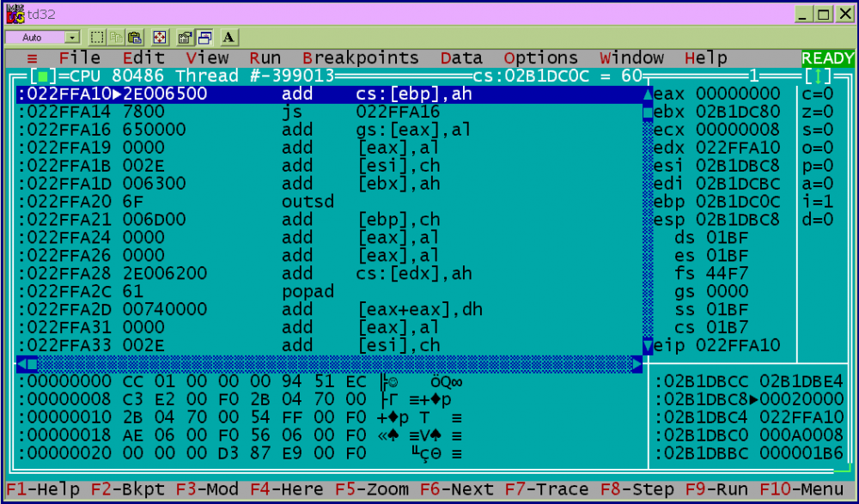Click the Paste clipboard toolbar icon

tap(135, 38)
